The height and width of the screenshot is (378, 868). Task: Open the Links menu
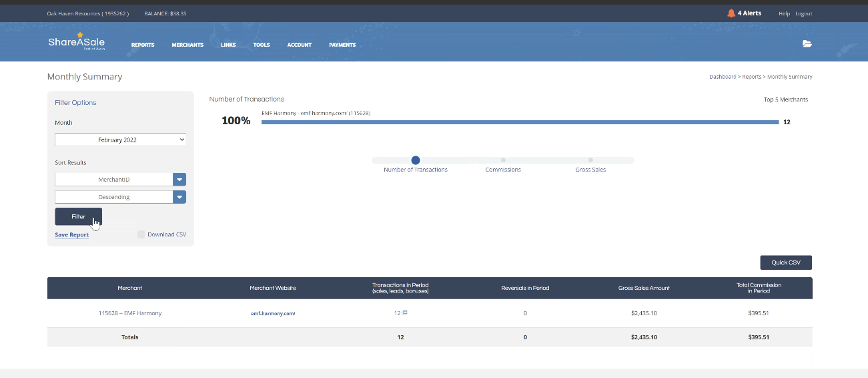228,45
